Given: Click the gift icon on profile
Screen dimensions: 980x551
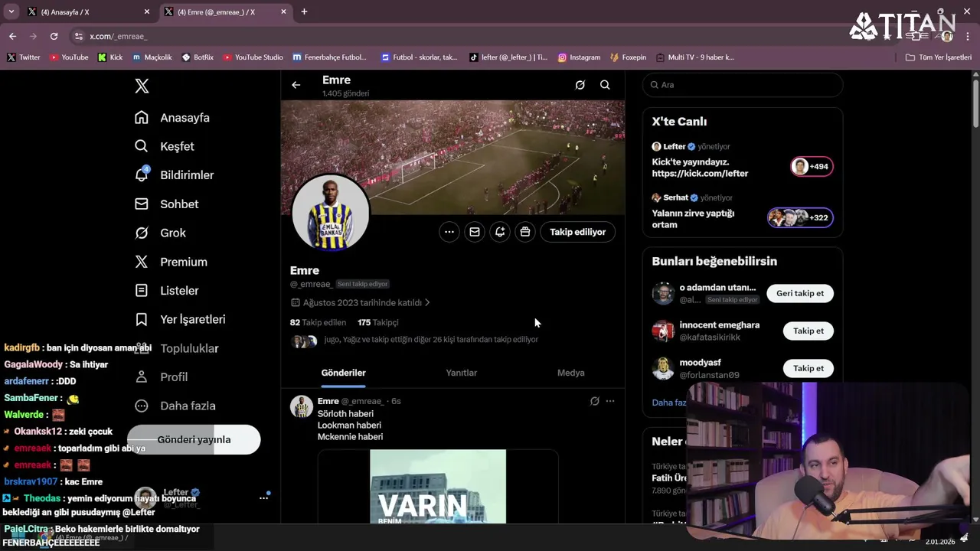Looking at the screenshot, I should click(x=525, y=232).
